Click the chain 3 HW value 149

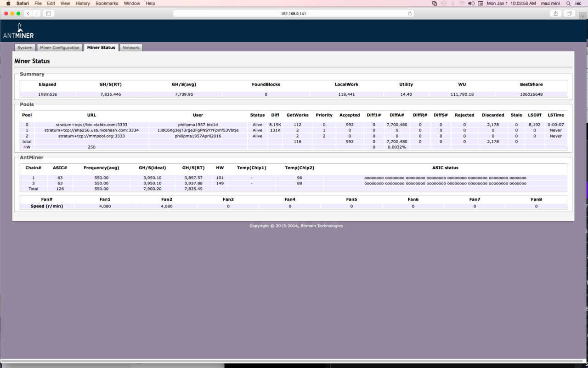tap(220, 183)
